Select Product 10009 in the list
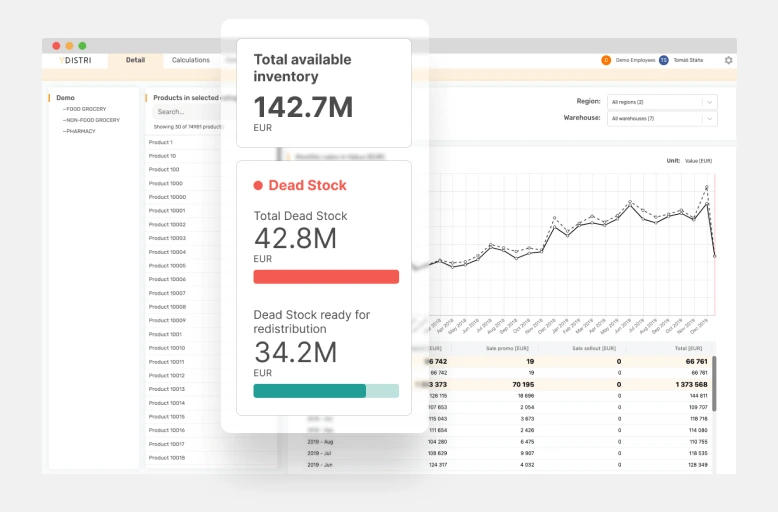The image size is (778, 512). coord(167,320)
